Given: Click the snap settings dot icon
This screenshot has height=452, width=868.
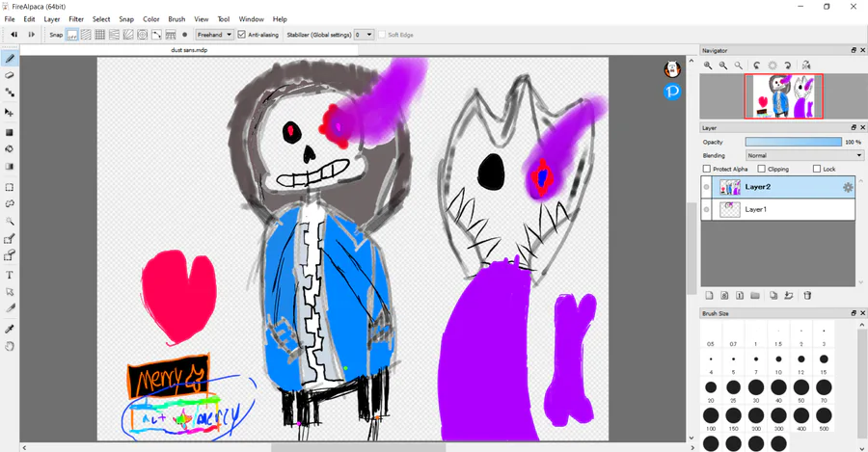Looking at the screenshot, I should point(185,35).
